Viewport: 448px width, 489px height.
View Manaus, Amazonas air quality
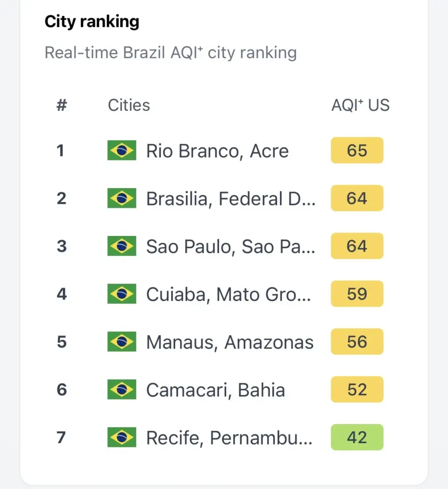(x=229, y=342)
